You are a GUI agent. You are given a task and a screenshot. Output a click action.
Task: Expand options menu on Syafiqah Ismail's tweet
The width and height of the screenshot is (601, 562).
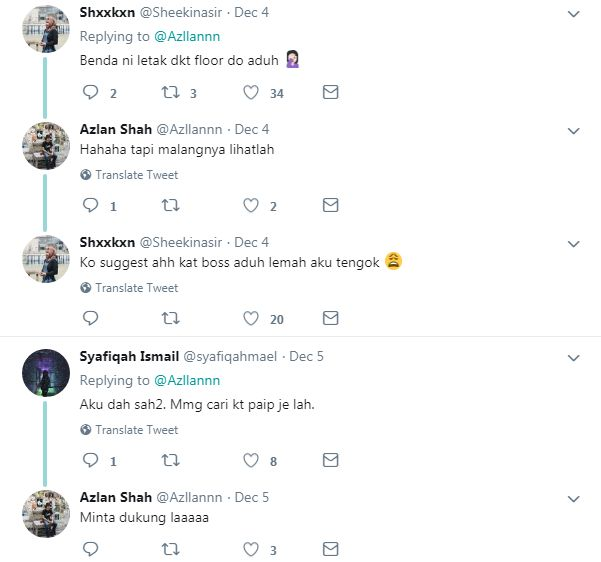pyautogui.click(x=573, y=358)
